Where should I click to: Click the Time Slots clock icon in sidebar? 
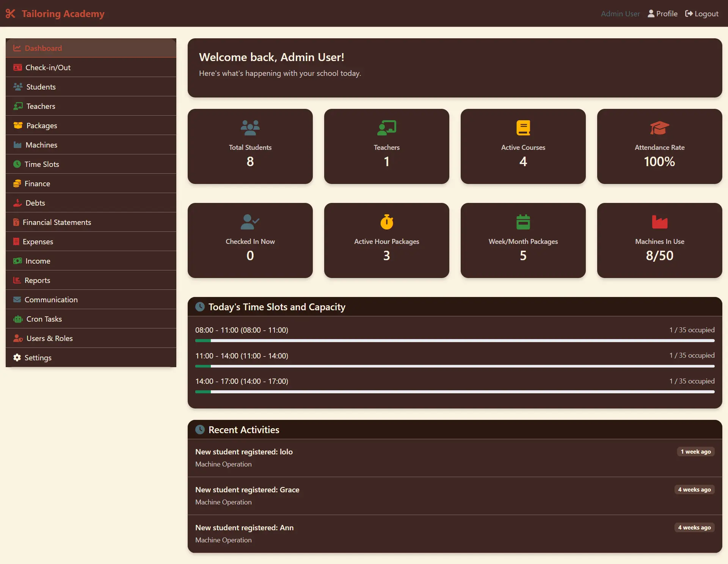pyautogui.click(x=17, y=164)
